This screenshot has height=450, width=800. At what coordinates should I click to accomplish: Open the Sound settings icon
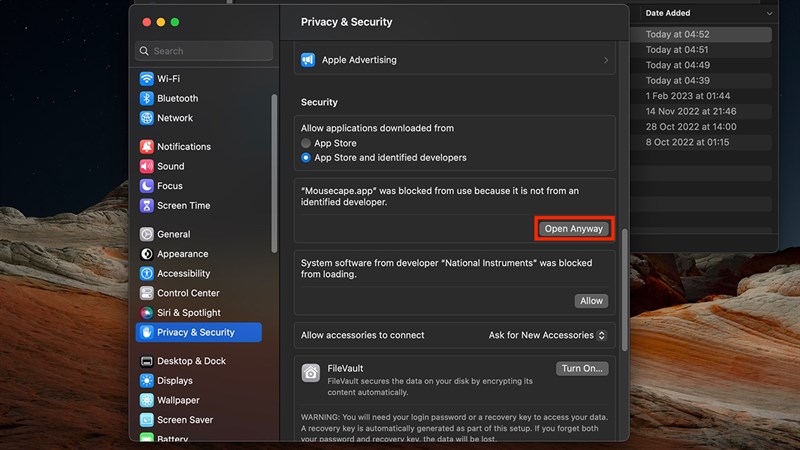coord(147,166)
